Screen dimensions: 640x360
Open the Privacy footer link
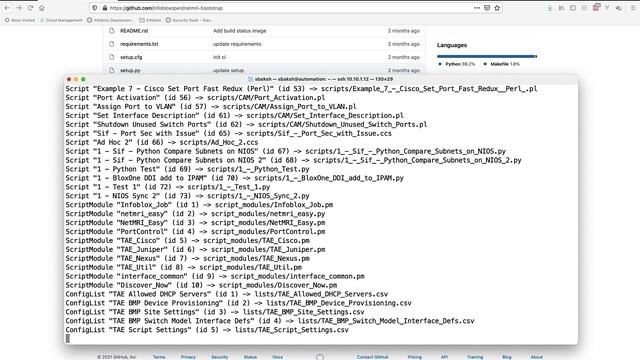pyautogui.click(x=188, y=357)
